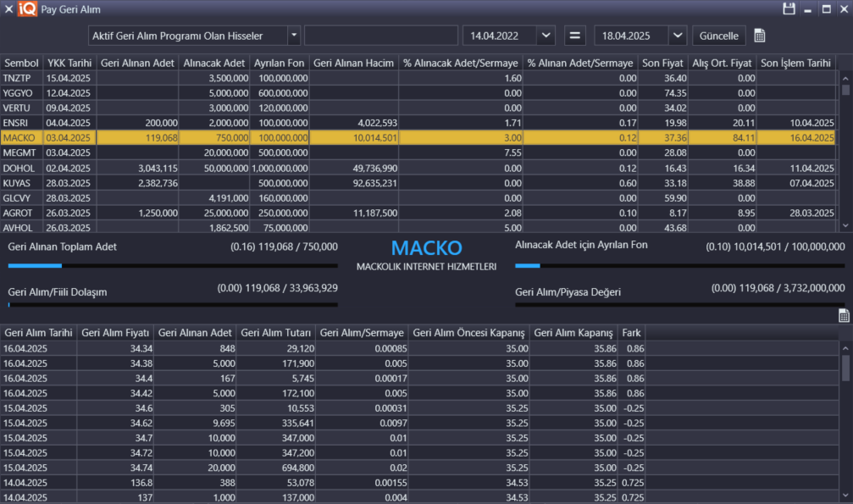Open the Aktif Geri Alım Programı dropdown
The image size is (853, 504).
tap(294, 36)
